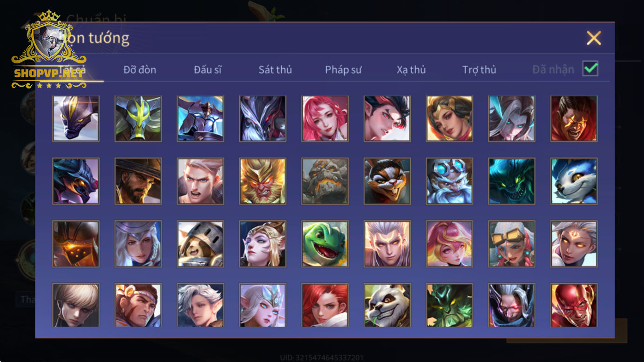Close the hero selection dialog
644x362 pixels.
click(x=594, y=38)
